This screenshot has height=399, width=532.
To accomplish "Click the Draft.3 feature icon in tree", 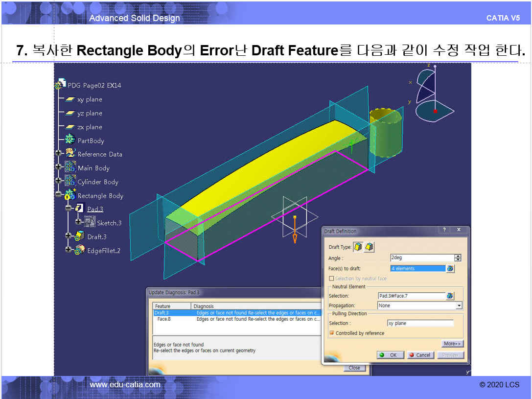I will pos(80,236).
